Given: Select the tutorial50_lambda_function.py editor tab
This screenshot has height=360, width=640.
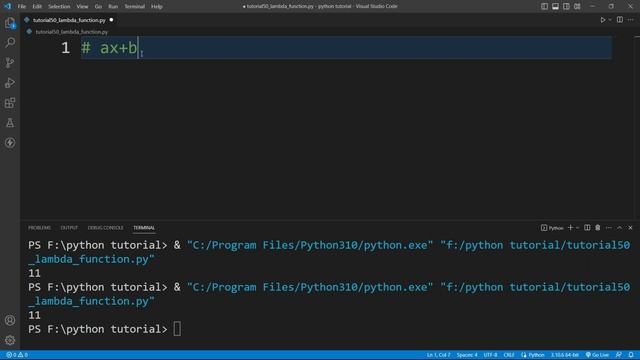Looking at the screenshot, I should [69, 20].
